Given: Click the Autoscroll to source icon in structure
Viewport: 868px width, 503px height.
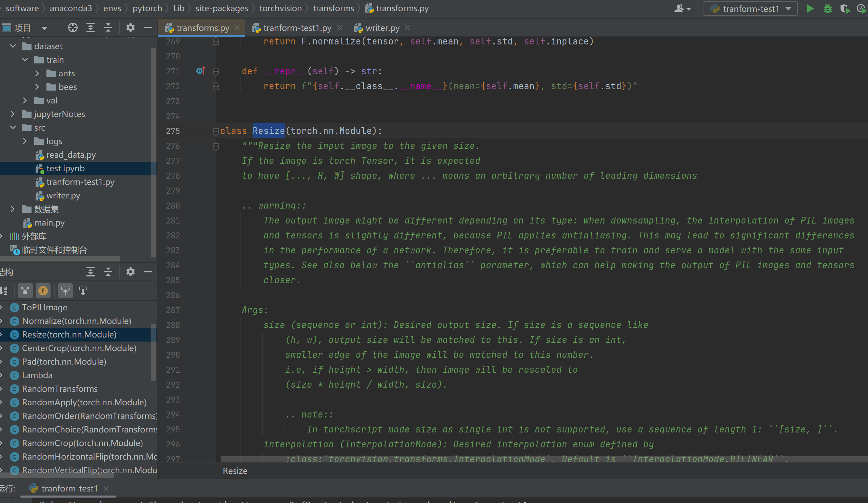Looking at the screenshot, I should point(65,291).
